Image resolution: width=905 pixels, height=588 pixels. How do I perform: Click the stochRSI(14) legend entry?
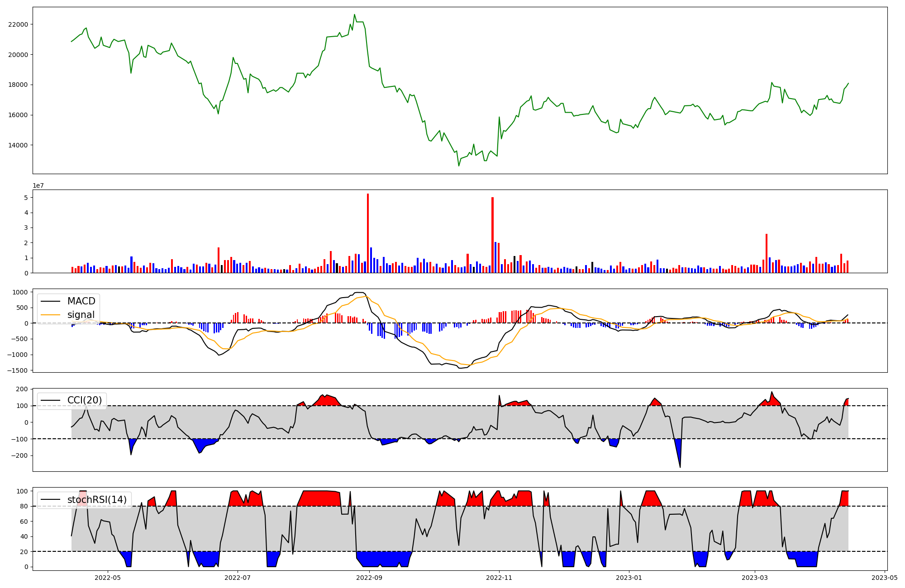point(97,500)
